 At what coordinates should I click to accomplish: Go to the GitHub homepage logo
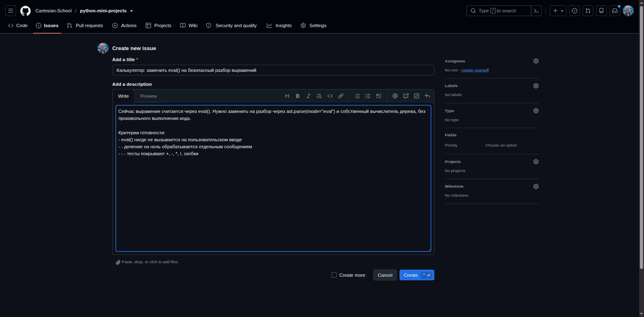[x=25, y=11]
